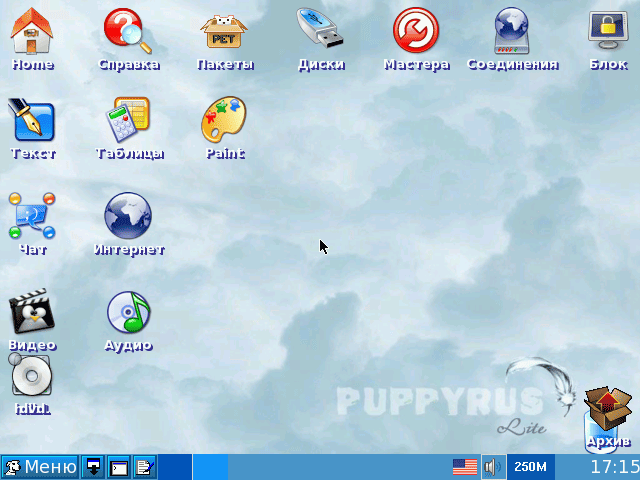
Task: Open the Мастера wizards icon
Action: tap(416, 30)
